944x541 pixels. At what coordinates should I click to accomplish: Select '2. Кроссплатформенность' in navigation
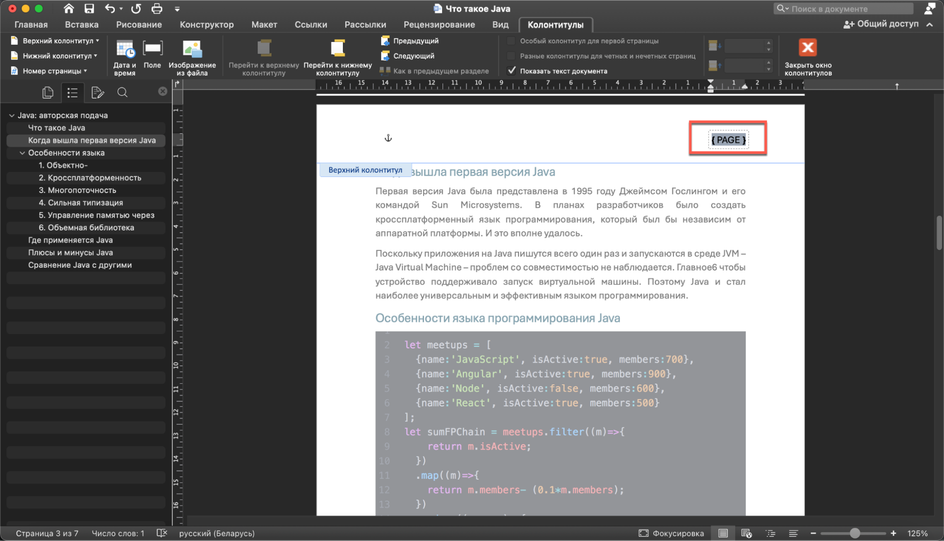point(90,178)
